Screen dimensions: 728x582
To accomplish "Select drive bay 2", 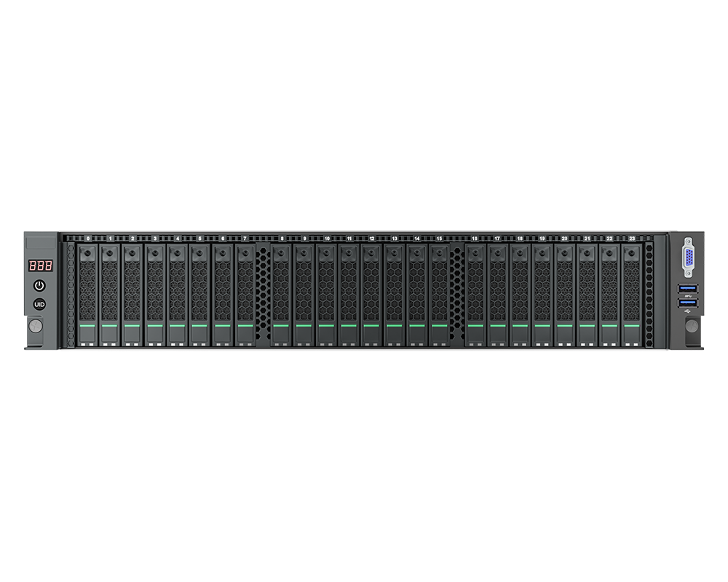I will coord(132,295).
